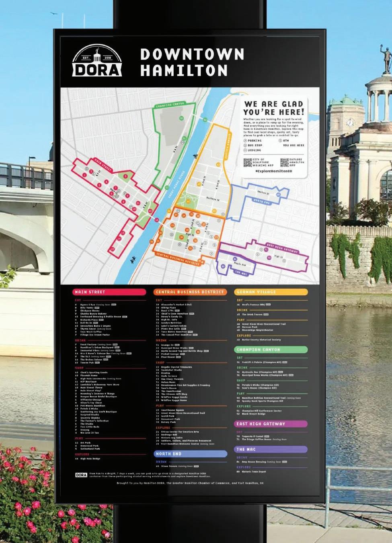Image resolution: width=392 pixels, height=543 pixels.
Task: Click the DORA arch logo at top
Action: (x=97, y=61)
